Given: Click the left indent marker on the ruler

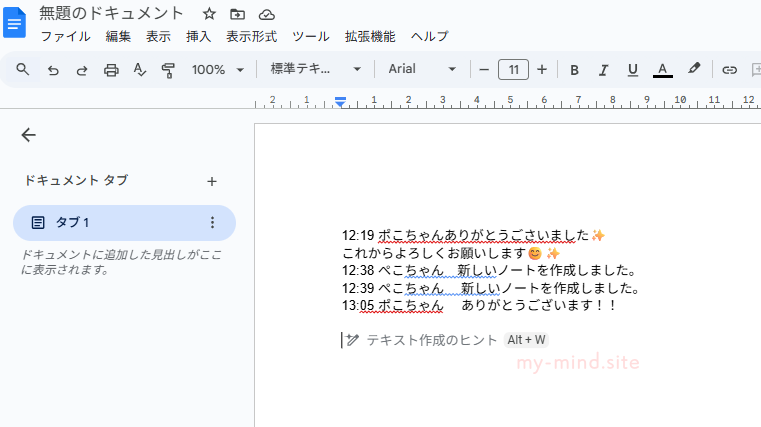Looking at the screenshot, I should 340,102.
